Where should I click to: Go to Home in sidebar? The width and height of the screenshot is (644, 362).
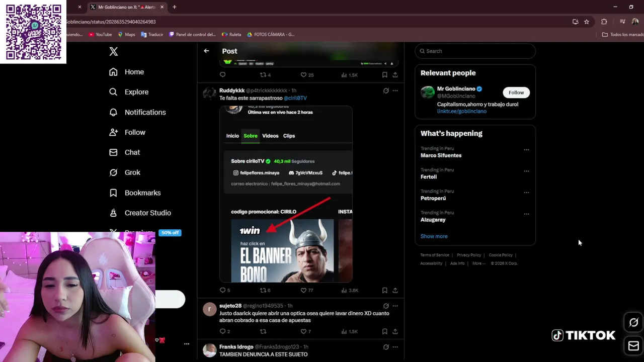pos(127,72)
